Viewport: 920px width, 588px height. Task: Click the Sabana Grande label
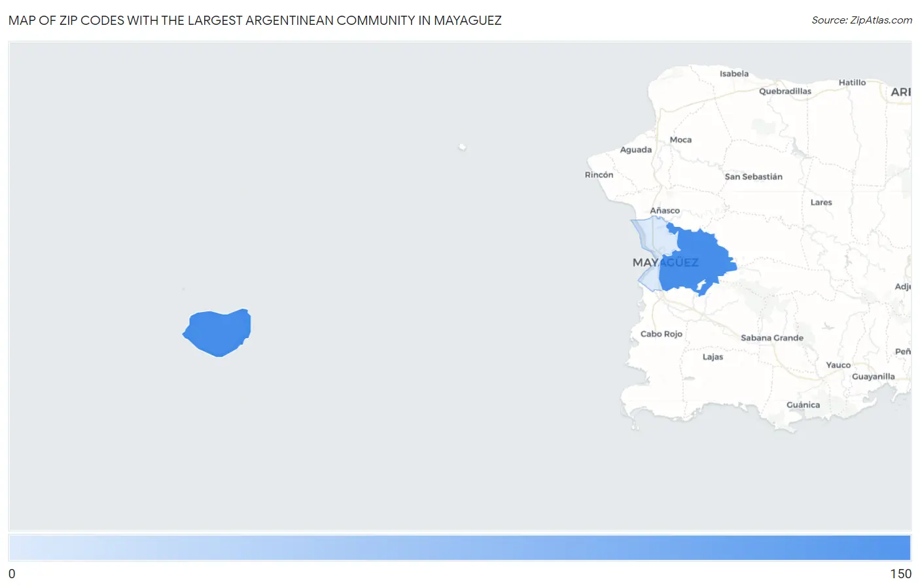point(772,338)
